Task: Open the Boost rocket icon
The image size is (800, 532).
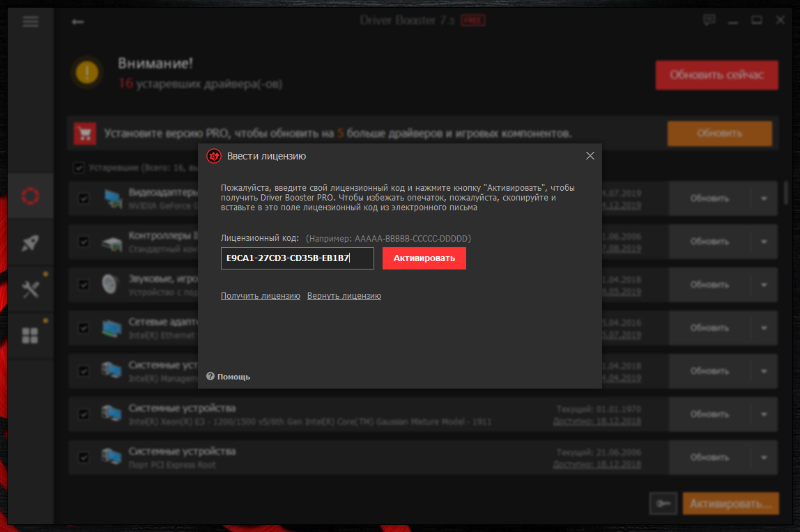Action: [30, 242]
